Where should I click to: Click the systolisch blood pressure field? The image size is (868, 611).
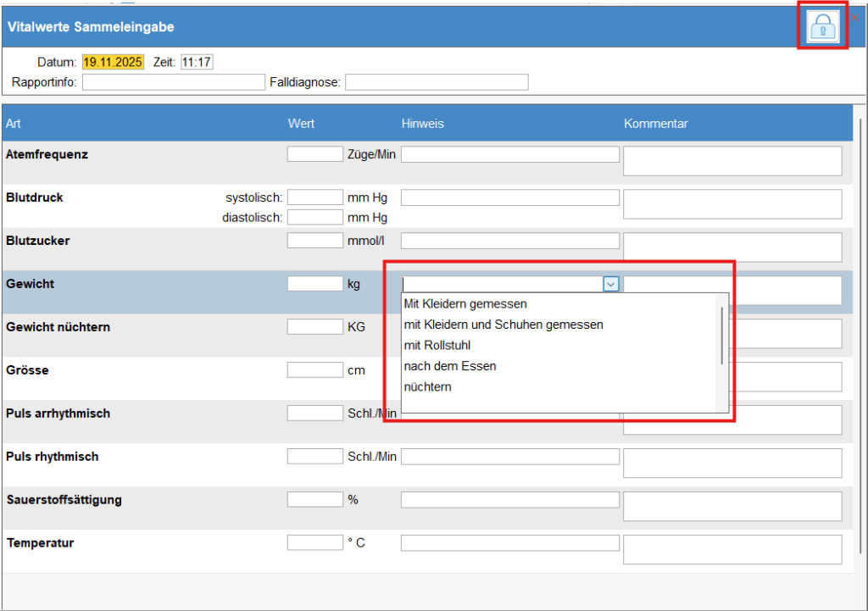pyautogui.click(x=314, y=197)
